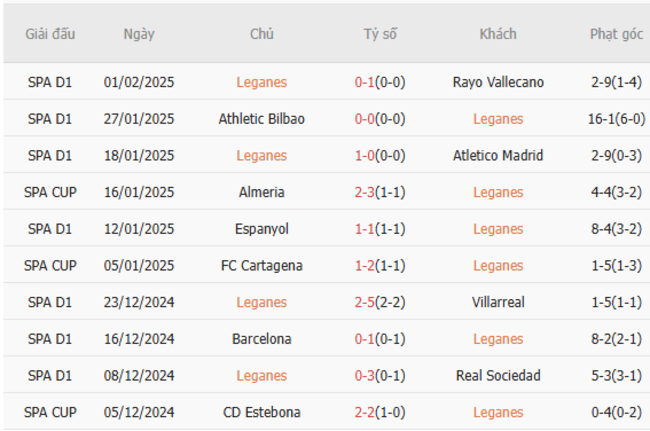The width and height of the screenshot is (650, 431).
Task: Click the Phạt góc column header
Action: coord(616,34)
